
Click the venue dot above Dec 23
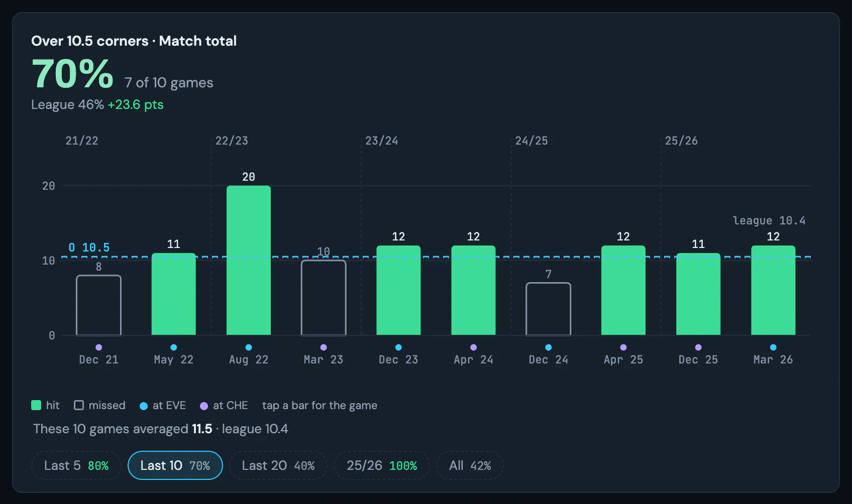point(398,347)
